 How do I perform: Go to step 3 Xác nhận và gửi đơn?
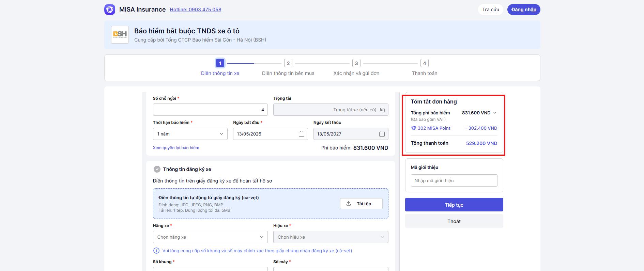coord(356,67)
